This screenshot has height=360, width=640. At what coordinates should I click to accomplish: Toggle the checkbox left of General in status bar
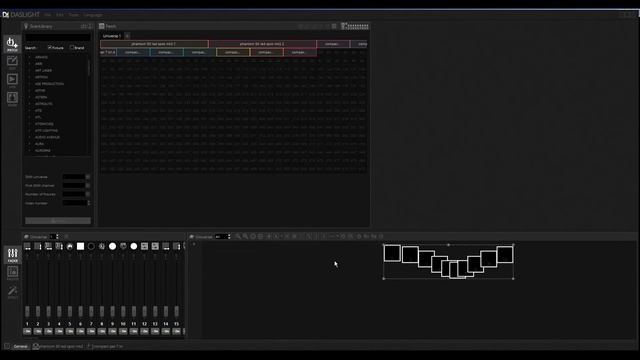tap(7, 346)
